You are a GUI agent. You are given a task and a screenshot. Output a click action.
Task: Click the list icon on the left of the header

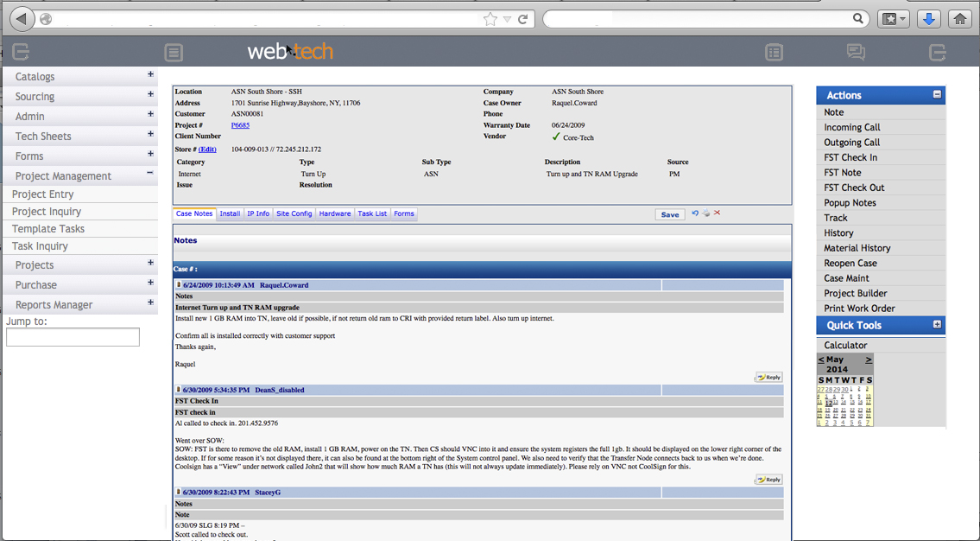pos(174,52)
